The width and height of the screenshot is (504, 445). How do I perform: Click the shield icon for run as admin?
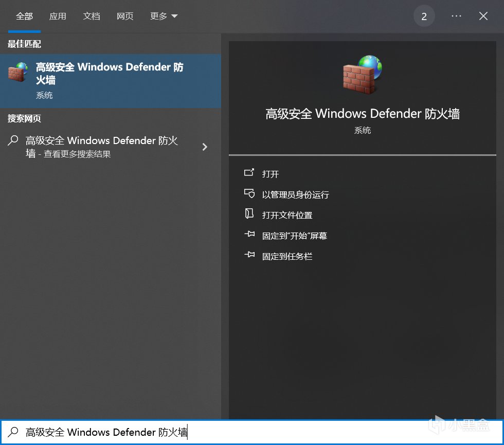click(x=249, y=193)
